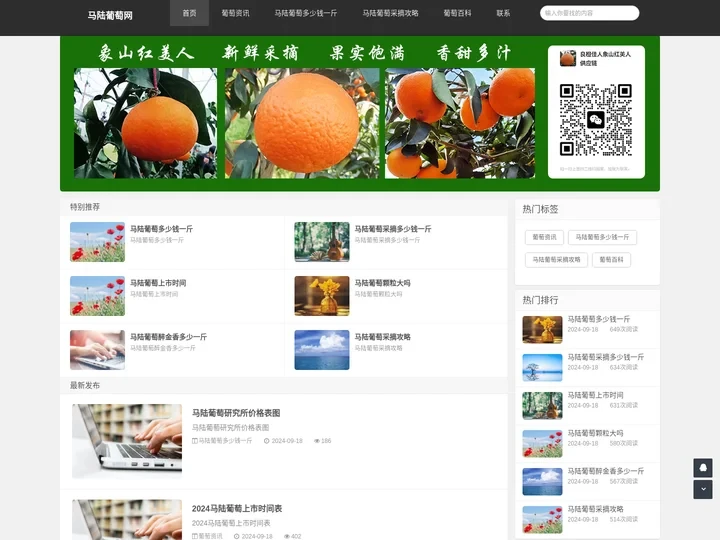Click laptop thumbnail of 2024马陆葡萄上市时间表
This screenshot has height=540, width=720.
tap(127, 520)
